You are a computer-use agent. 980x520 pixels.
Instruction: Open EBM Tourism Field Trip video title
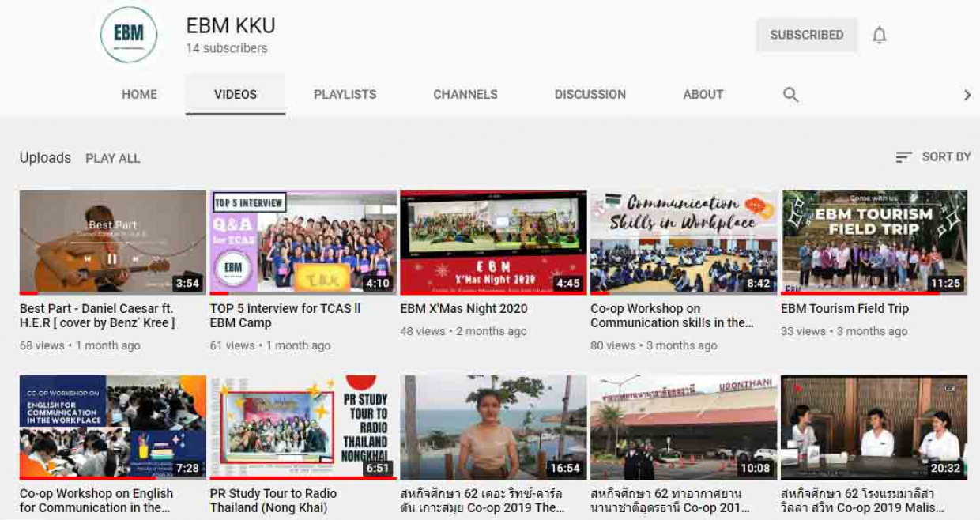844,309
